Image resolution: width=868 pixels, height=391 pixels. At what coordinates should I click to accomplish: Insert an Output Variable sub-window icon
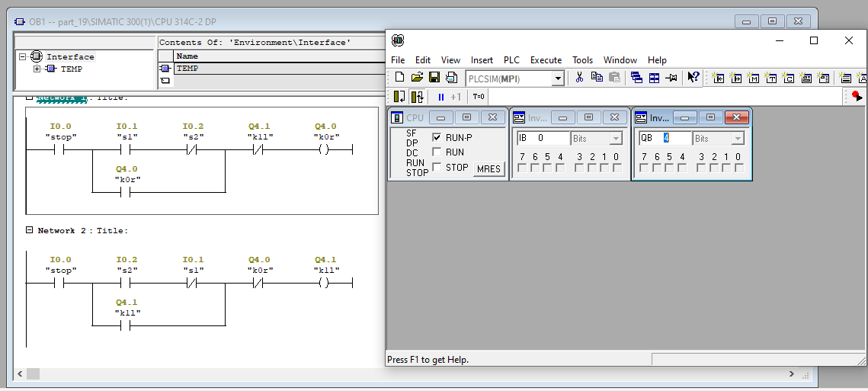tap(735, 78)
